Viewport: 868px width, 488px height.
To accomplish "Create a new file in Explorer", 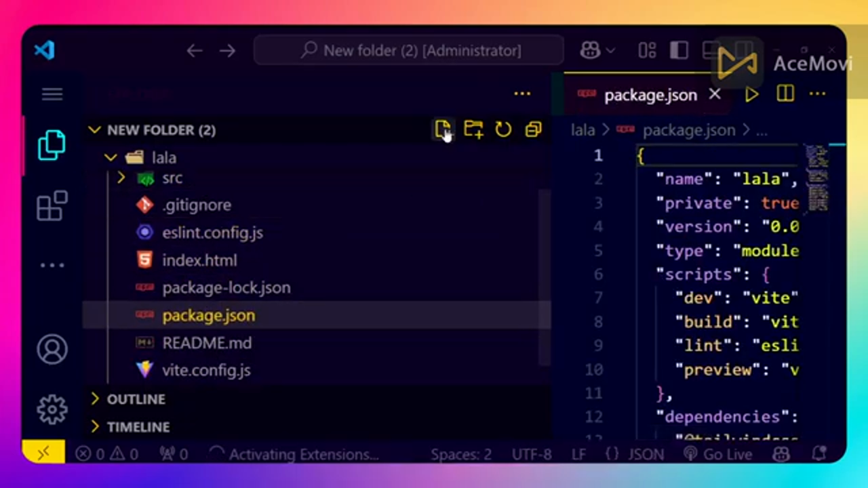I will click(443, 129).
